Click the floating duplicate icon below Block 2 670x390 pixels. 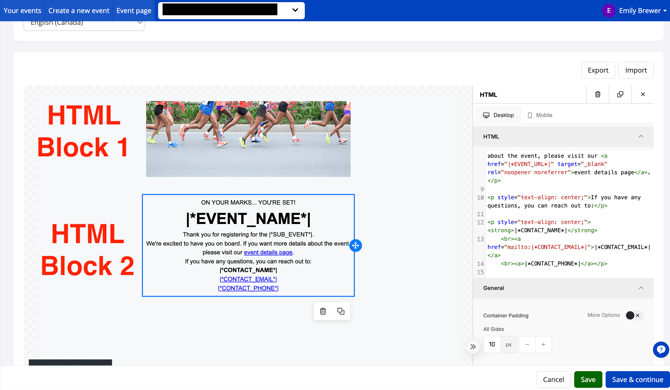[341, 311]
